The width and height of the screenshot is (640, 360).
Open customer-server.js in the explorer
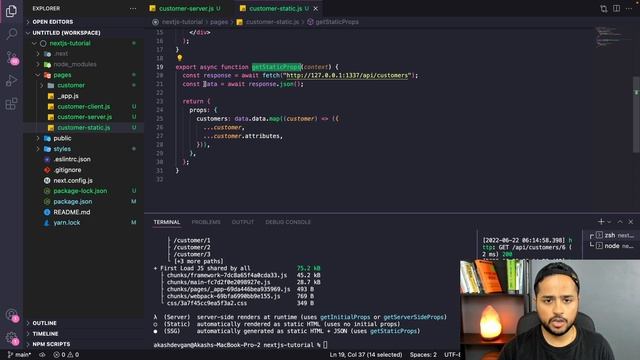click(84, 117)
